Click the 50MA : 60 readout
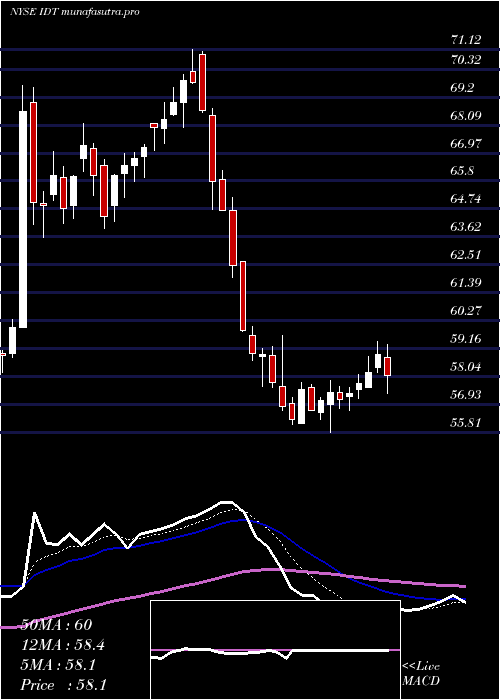Screen dimensions: 500x700 tap(57, 625)
